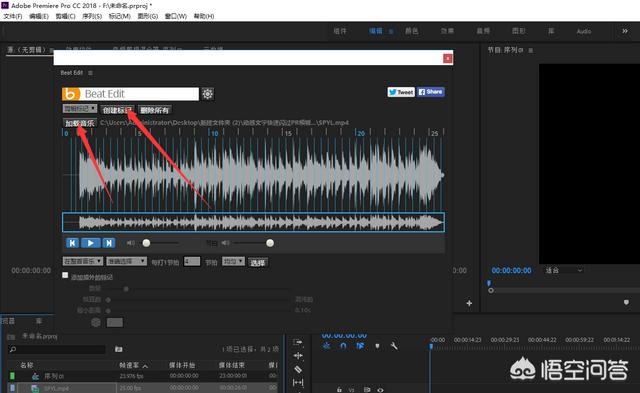640x393 pixels.
Task: Toggle timeline snap magnet icon
Action: click(343, 346)
